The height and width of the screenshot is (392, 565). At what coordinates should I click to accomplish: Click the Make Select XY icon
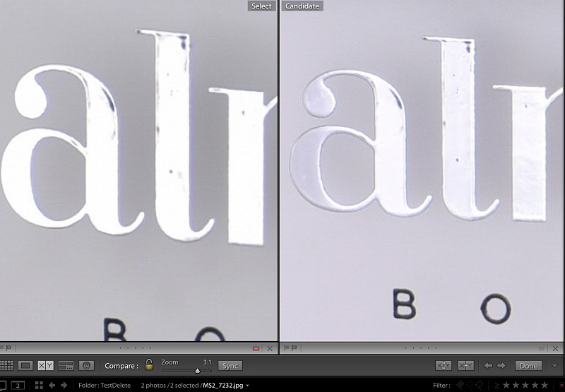[x=465, y=365]
